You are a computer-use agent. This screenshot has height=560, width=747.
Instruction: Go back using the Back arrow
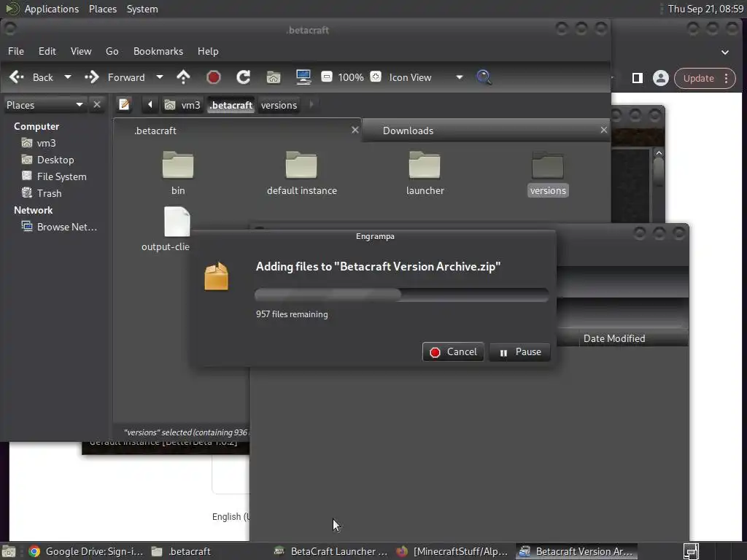tap(31, 77)
